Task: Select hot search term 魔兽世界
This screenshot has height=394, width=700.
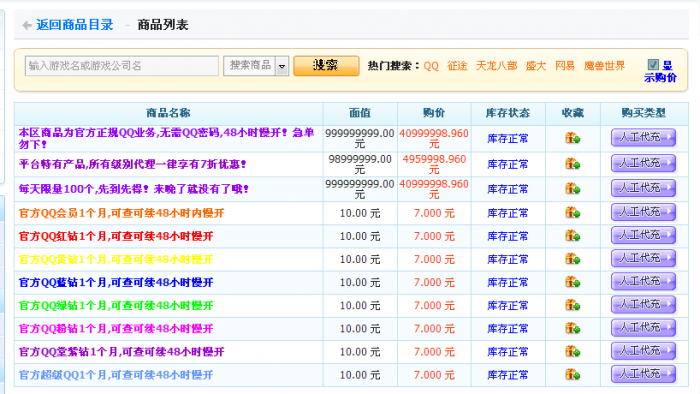Action: pyautogui.click(x=604, y=66)
